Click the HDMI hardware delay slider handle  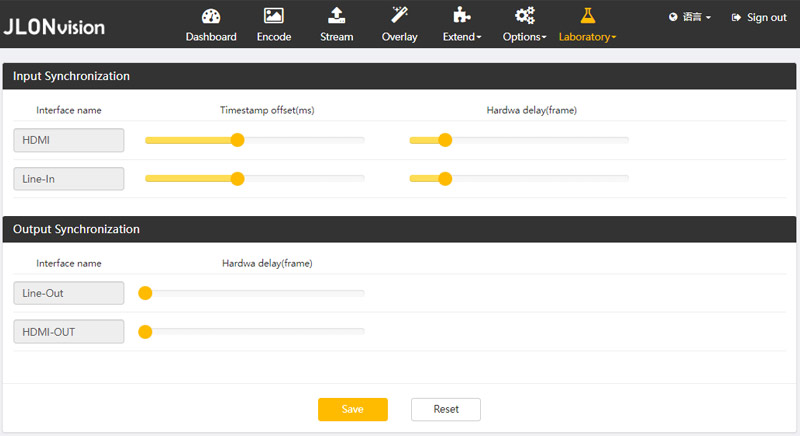coord(445,140)
